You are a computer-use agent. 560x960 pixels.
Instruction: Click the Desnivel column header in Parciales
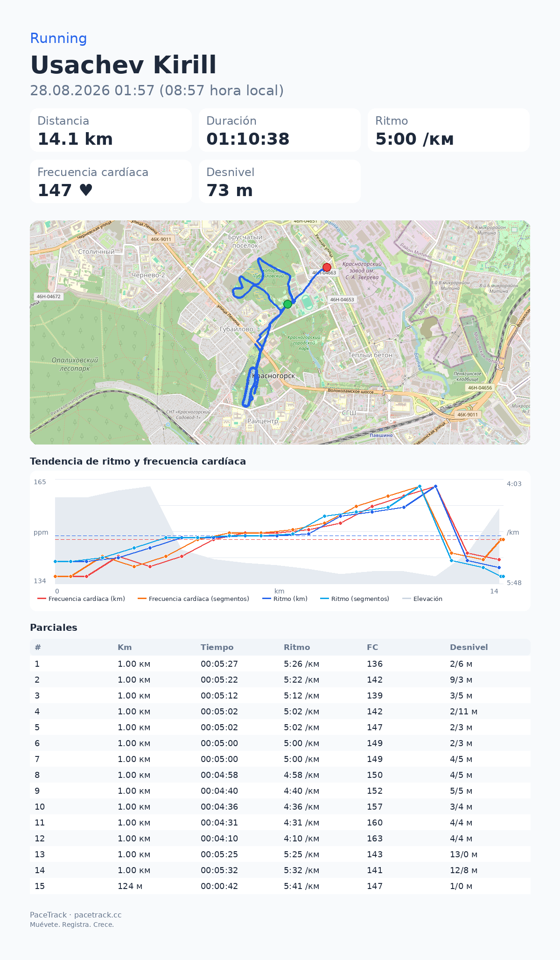point(469,647)
